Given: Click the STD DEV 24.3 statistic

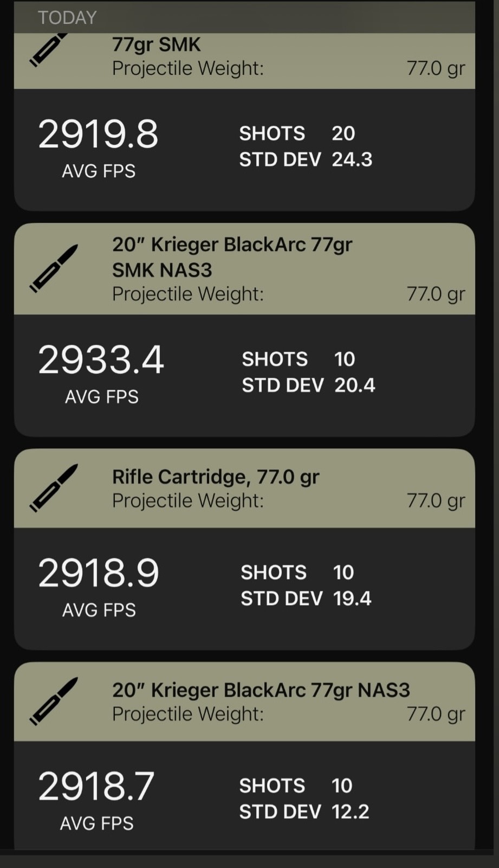Looking at the screenshot, I should (306, 159).
